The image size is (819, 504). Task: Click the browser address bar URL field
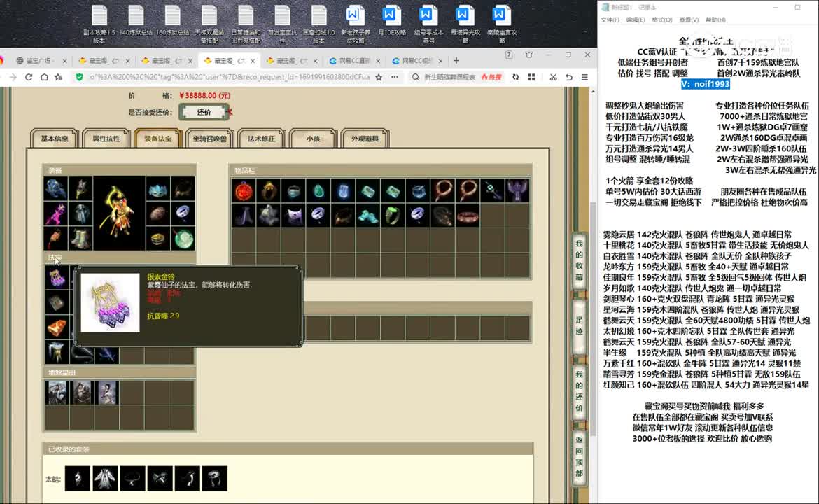tap(229, 77)
